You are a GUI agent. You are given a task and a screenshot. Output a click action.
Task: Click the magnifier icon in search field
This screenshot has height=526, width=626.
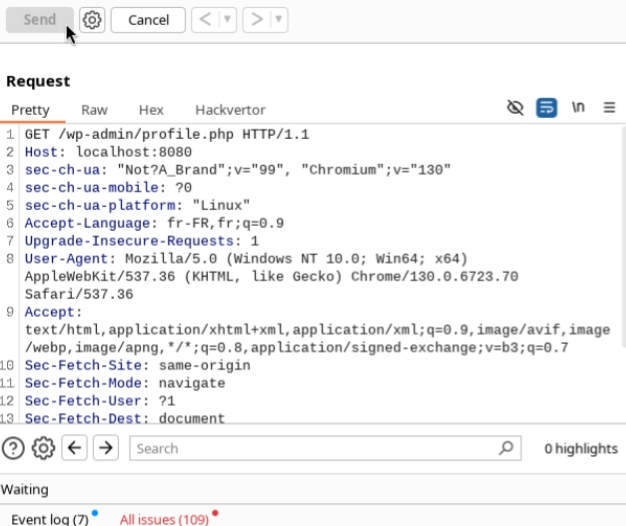coord(507,448)
